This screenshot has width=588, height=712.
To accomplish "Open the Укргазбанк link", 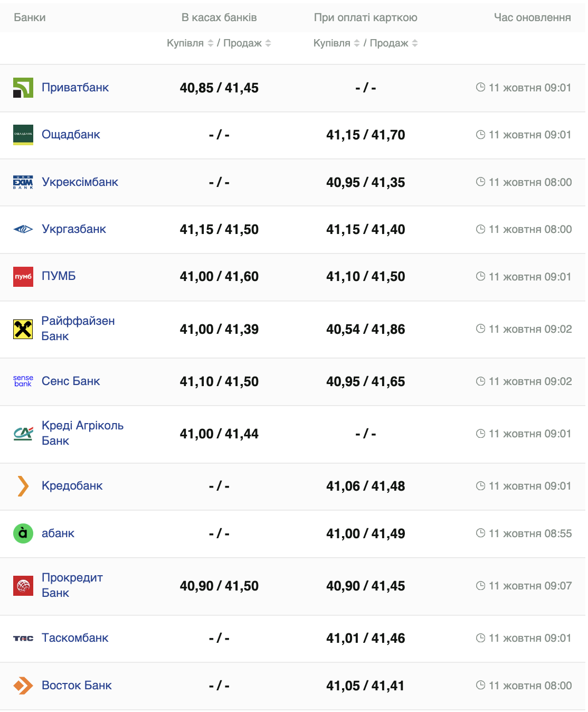I will pos(74,229).
